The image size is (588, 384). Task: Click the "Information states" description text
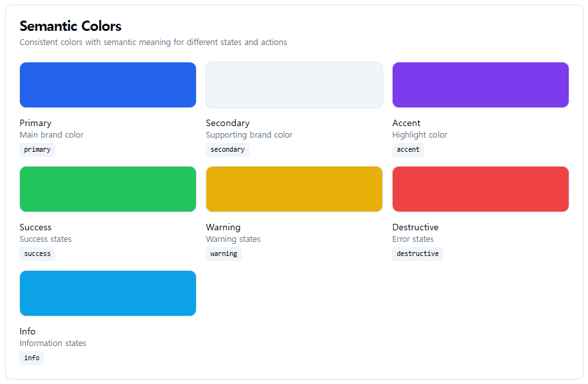pyautogui.click(x=53, y=343)
